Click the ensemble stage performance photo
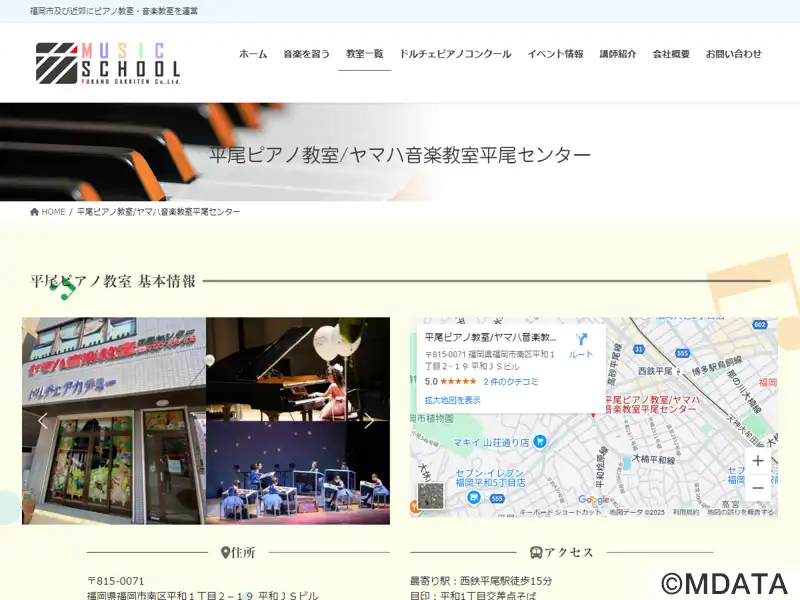The width and height of the screenshot is (800, 600). coord(298,473)
